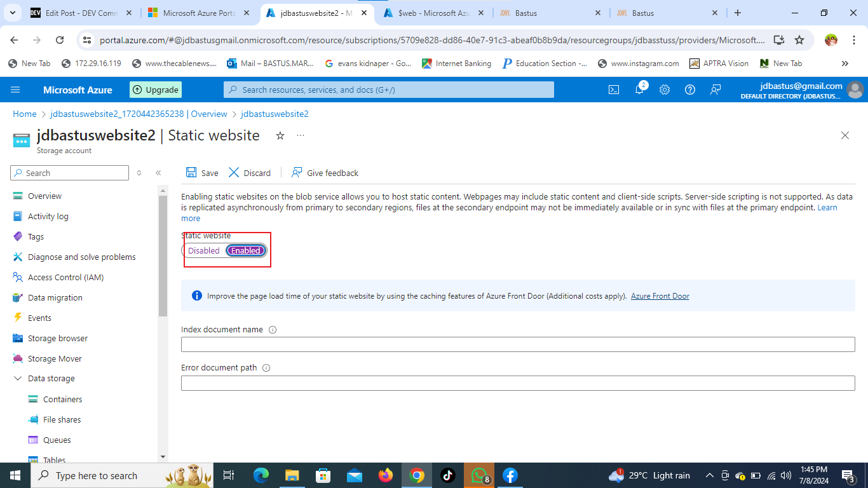Open Diagnose and solve problems

tap(81, 257)
